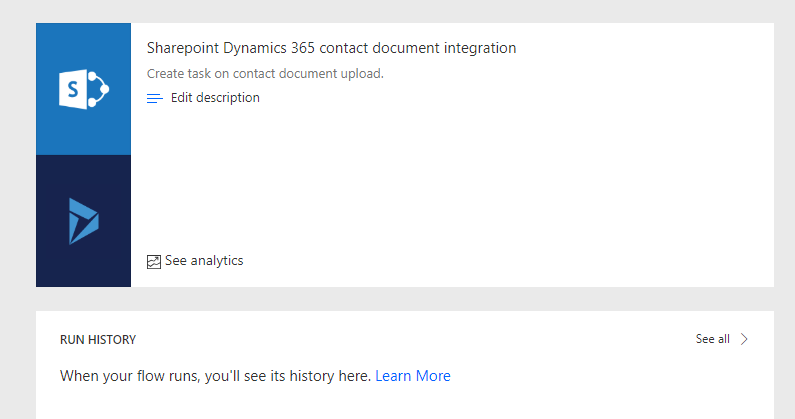Click the chevron arrow beside See all
This screenshot has width=795, height=419.
744,339
